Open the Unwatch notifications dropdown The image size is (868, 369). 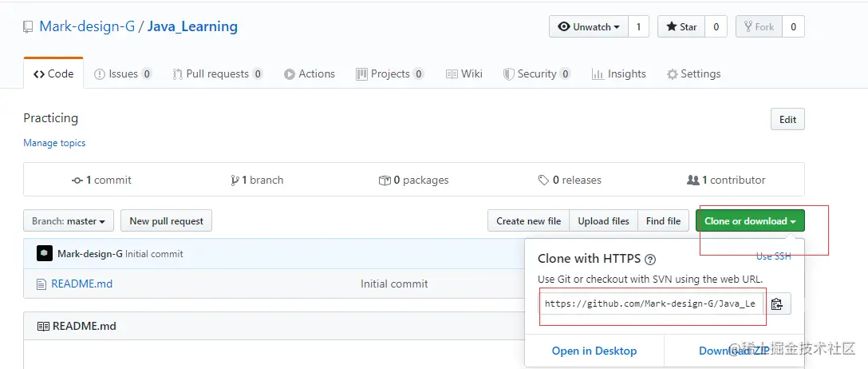589,27
